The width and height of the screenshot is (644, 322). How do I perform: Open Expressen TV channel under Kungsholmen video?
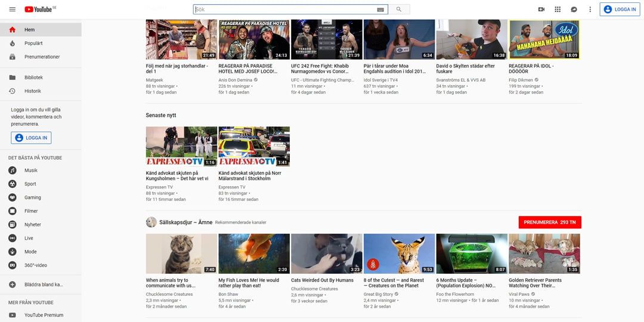click(159, 187)
